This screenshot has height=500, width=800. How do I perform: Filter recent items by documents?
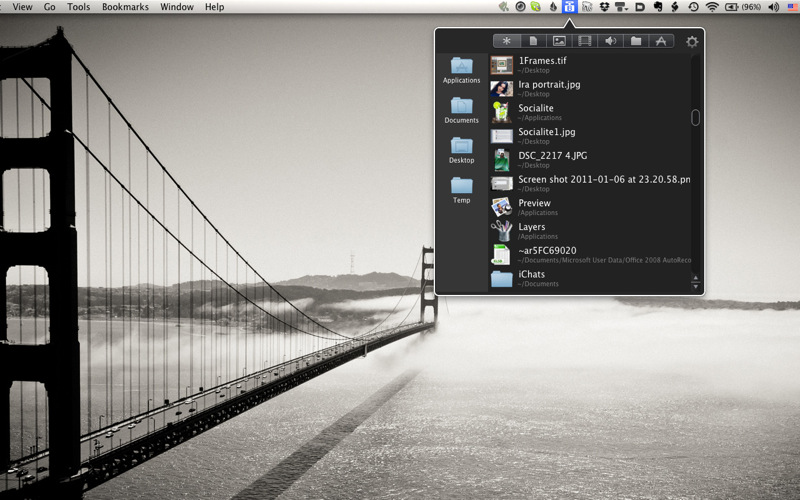(532, 41)
